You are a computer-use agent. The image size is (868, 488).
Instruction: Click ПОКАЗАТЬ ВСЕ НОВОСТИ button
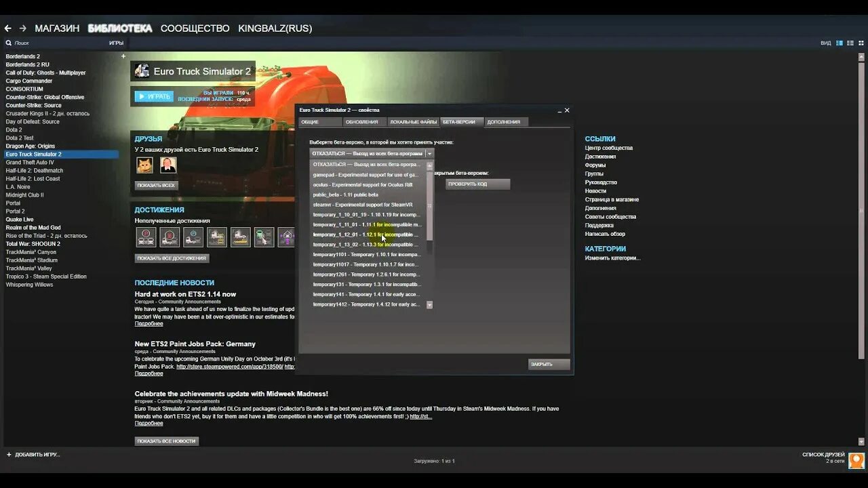pyautogui.click(x=167, y=441)
